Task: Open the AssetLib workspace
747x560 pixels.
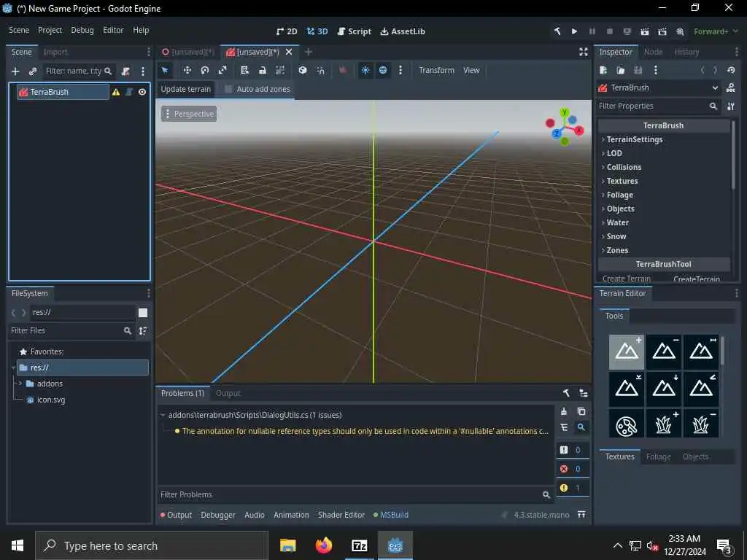Action: point(403,31)
